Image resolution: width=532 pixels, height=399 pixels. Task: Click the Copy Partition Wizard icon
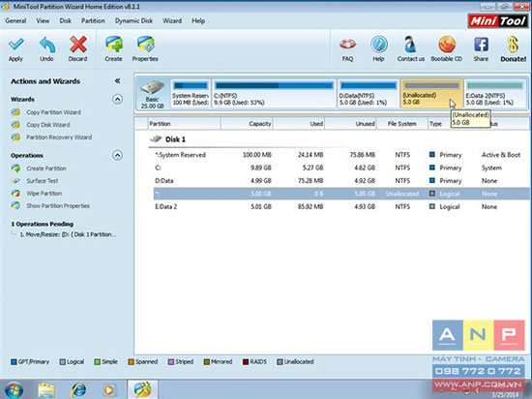(x=15, y=112)
